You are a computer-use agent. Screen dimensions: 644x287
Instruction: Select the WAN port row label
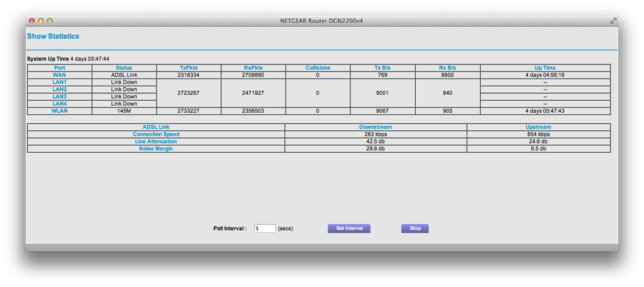pyautogui.click(x=59, y=75)
